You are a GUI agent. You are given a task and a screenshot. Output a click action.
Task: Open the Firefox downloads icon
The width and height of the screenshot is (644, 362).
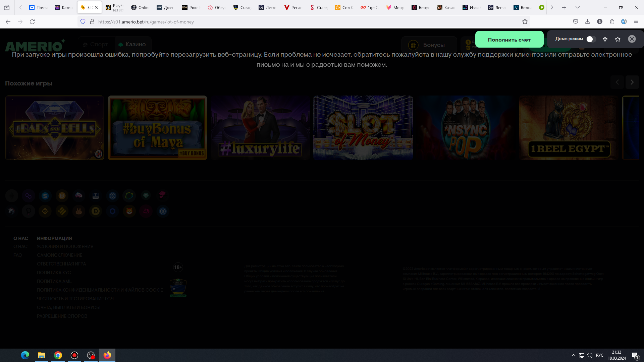click(588, 22)
